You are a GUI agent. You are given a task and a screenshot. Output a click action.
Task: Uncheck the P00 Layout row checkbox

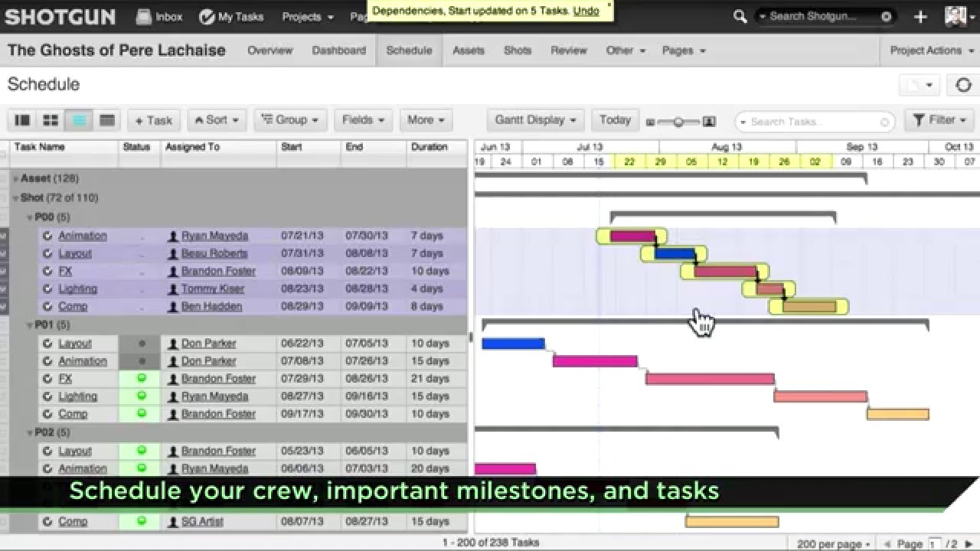pyautogui.click(x=3, y=254)
